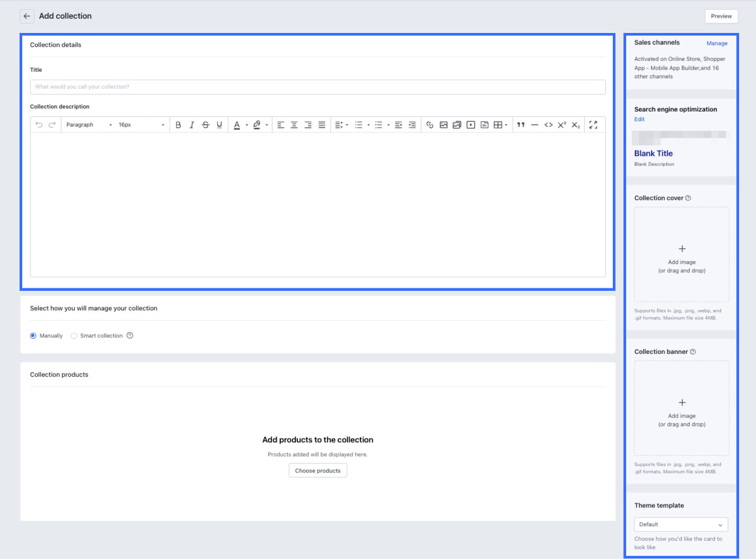Expand numbered list style arrow
This screenshot has width=756, height=559.
pyautogui.click(x=389, y=125)
